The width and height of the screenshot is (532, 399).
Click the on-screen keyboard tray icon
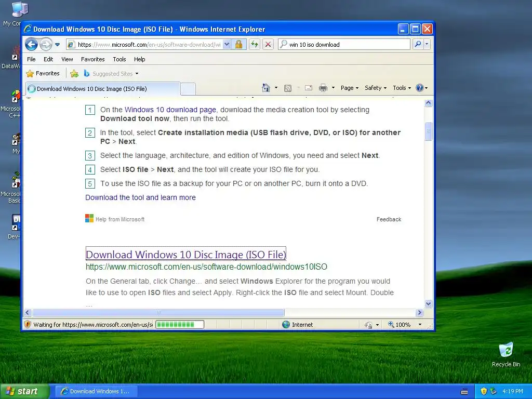point(464,392)
